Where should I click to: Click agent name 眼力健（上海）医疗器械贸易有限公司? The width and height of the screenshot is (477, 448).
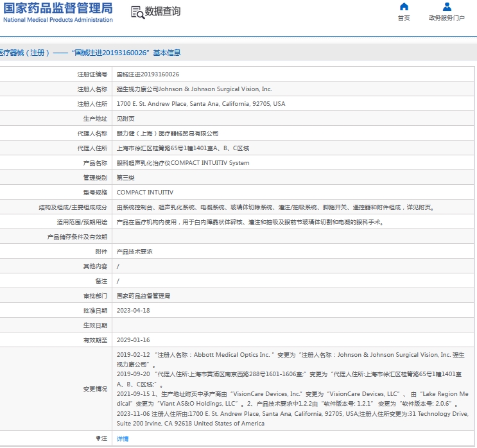click(168, 134)
